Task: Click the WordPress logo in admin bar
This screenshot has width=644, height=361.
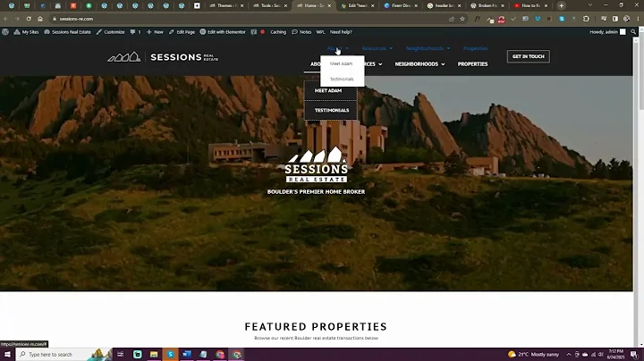Action: click(x=5, y=32)
